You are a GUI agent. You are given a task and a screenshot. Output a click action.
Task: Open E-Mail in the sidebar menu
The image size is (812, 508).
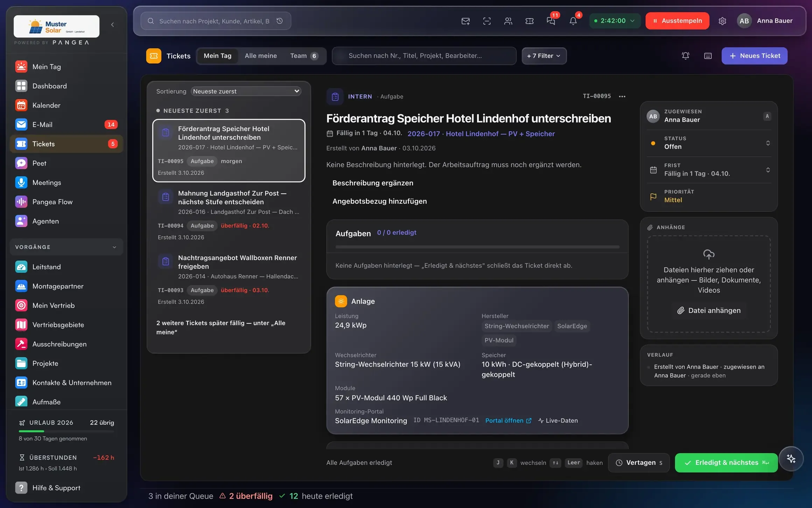tap(66, 124)
